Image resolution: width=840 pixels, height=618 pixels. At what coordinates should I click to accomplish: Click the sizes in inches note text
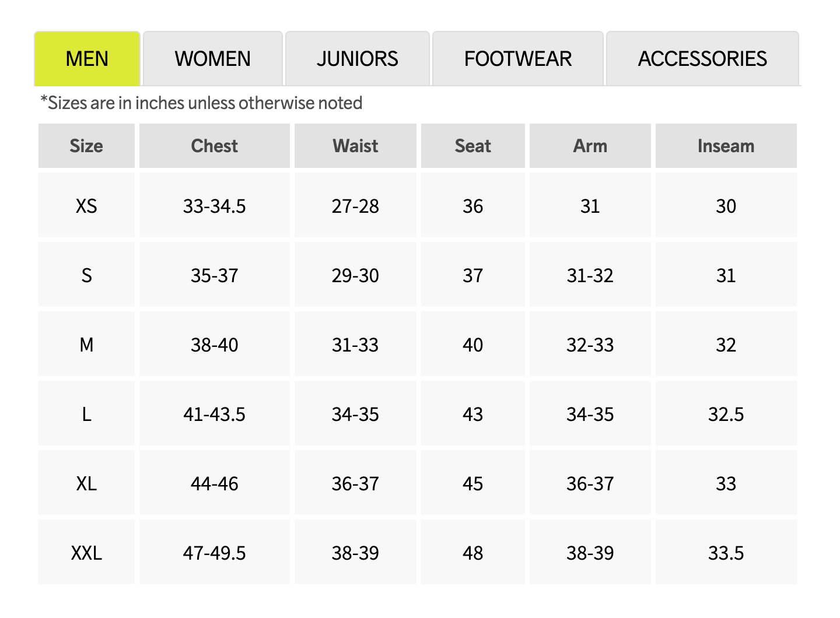[x=201, y=103]
